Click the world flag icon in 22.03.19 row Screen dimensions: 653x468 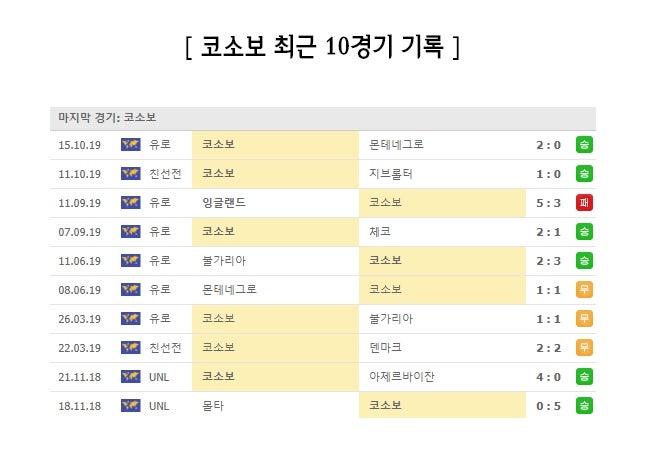(129, 348)
